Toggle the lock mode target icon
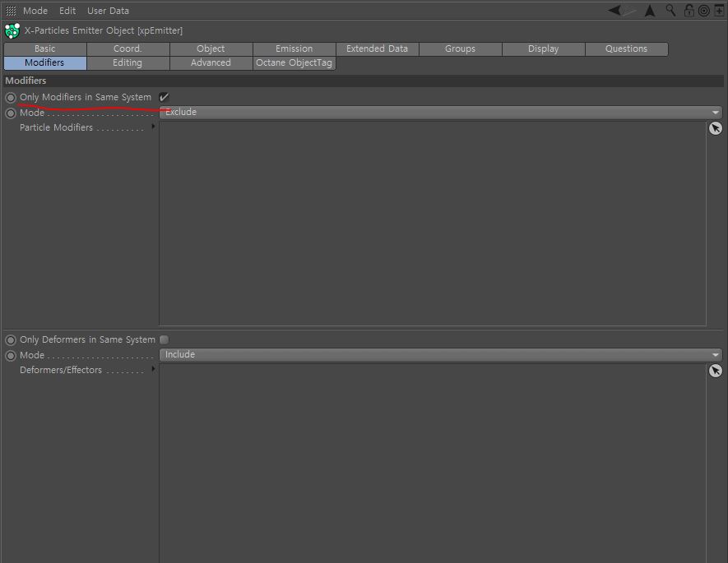This screenshot has width=728, height=563. 704,11
